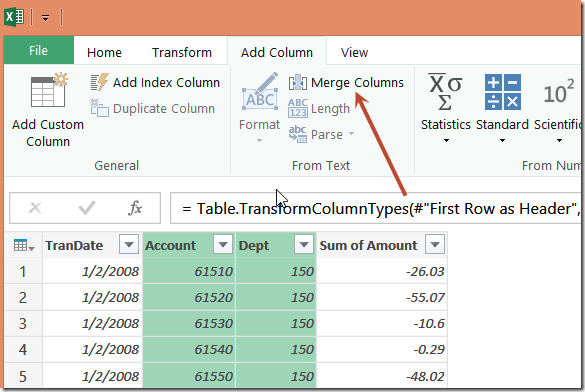Click the Add Custom Column label
This screenshot has width=585, height=392.
[x=48, y=133]
